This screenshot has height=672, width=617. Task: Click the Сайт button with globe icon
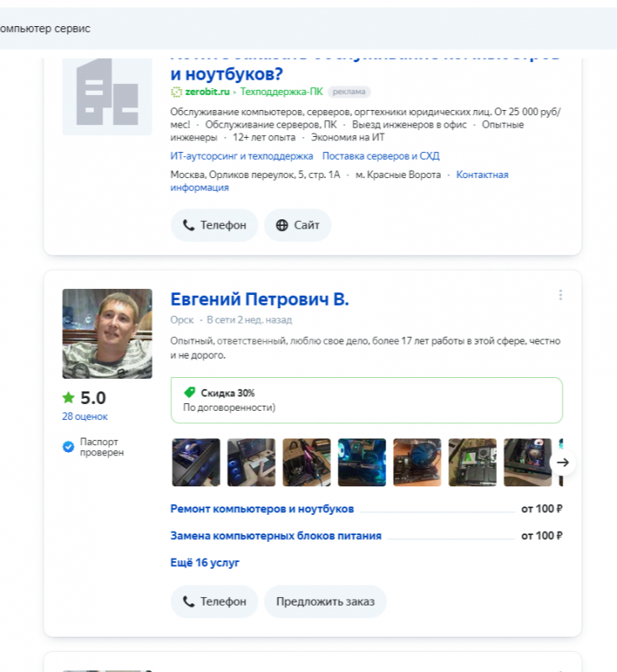297,225
